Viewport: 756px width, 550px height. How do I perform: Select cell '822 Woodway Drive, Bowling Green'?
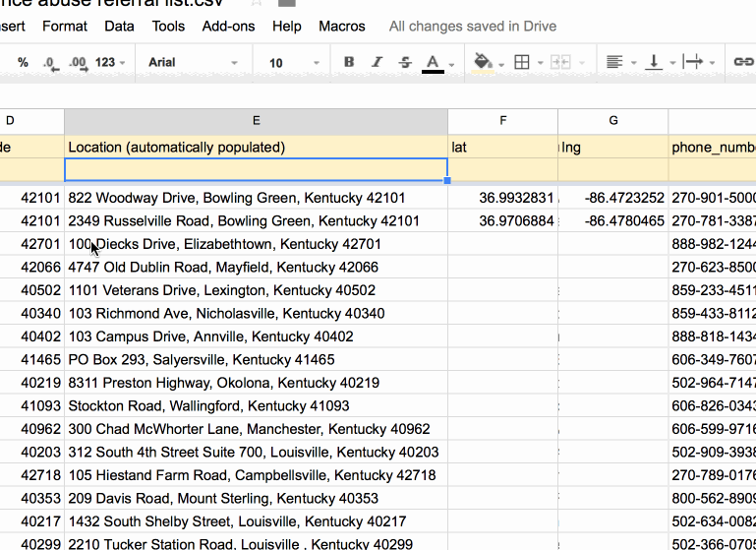[256, 198]
